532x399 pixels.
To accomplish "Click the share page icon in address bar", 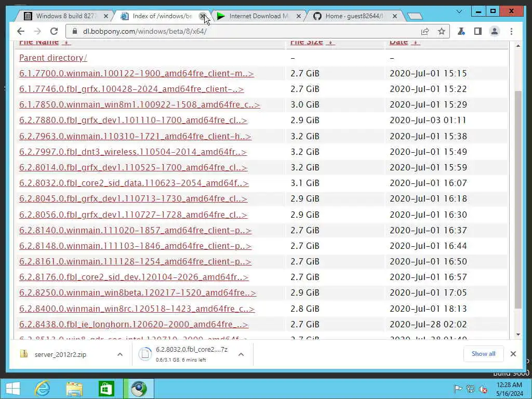I will coord(425,31).
